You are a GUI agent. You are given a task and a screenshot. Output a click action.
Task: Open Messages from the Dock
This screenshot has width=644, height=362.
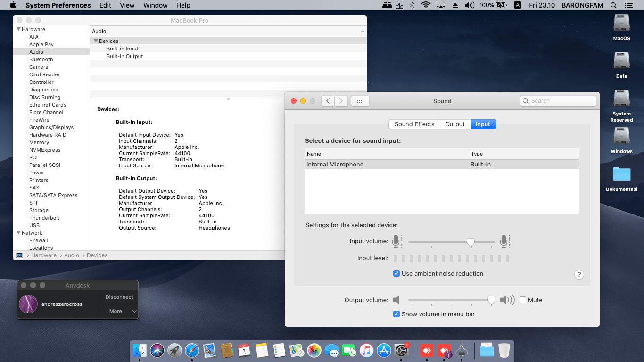[x=331, y=351]
